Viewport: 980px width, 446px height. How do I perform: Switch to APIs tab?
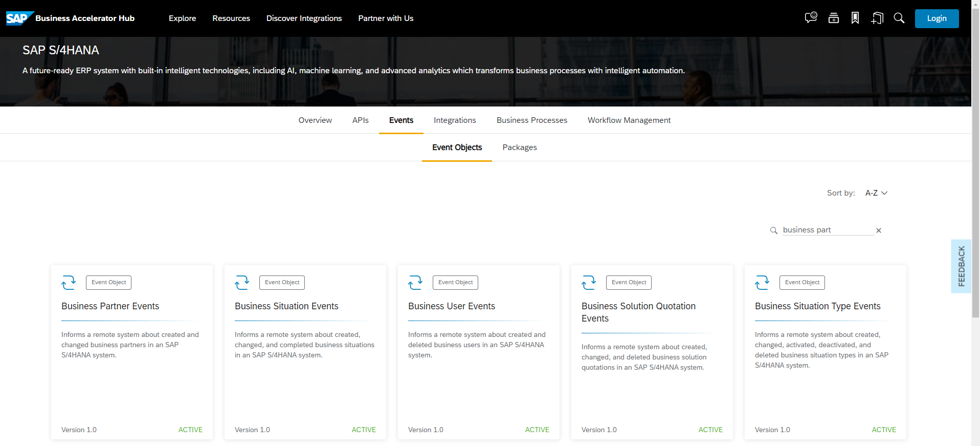pyautogui.click(x=361, y=120)
